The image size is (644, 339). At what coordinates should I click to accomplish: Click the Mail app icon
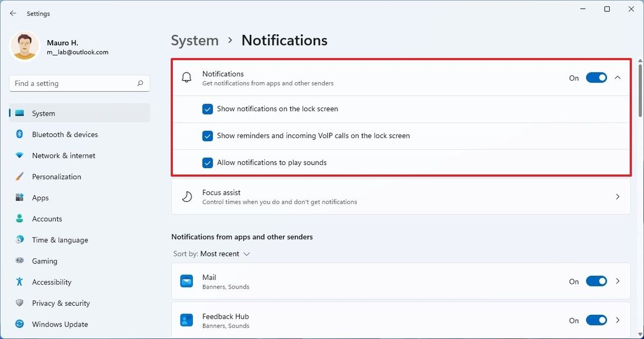click(x=186, y=281)
